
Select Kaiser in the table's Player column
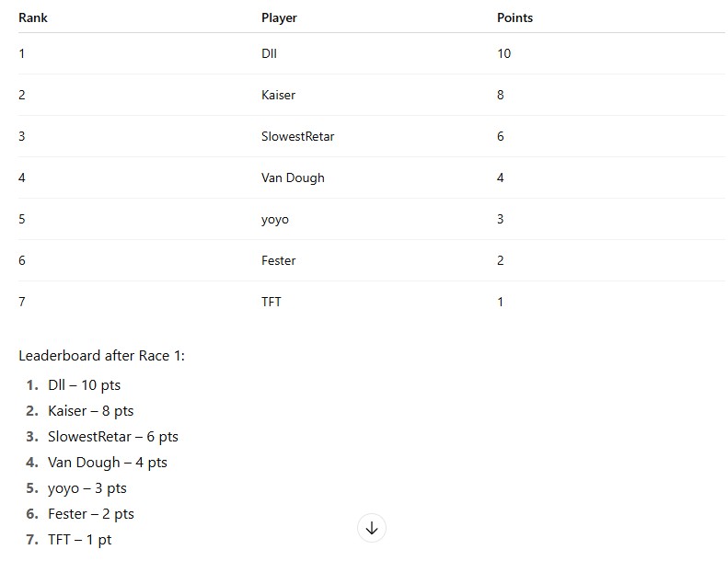(278, 95)
